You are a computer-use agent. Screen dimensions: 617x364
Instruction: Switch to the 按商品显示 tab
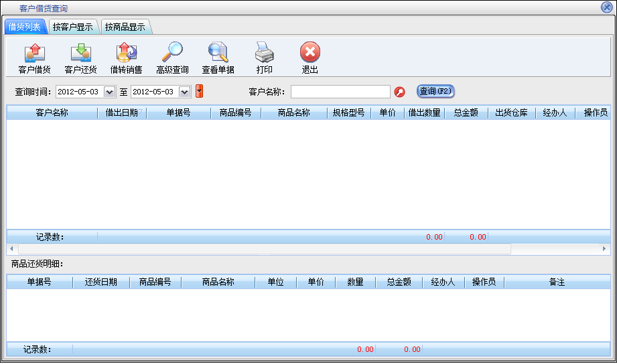125,27
